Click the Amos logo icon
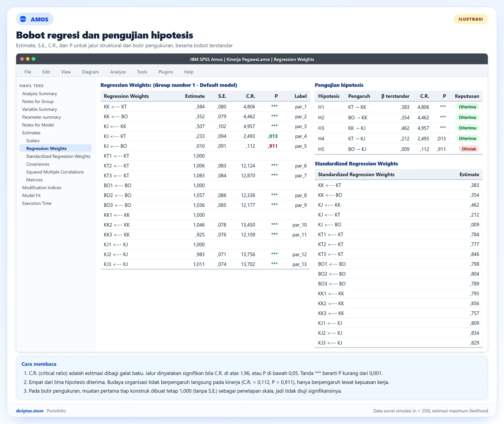The height and width of the screenshot is (424, 504). point(23,19)
